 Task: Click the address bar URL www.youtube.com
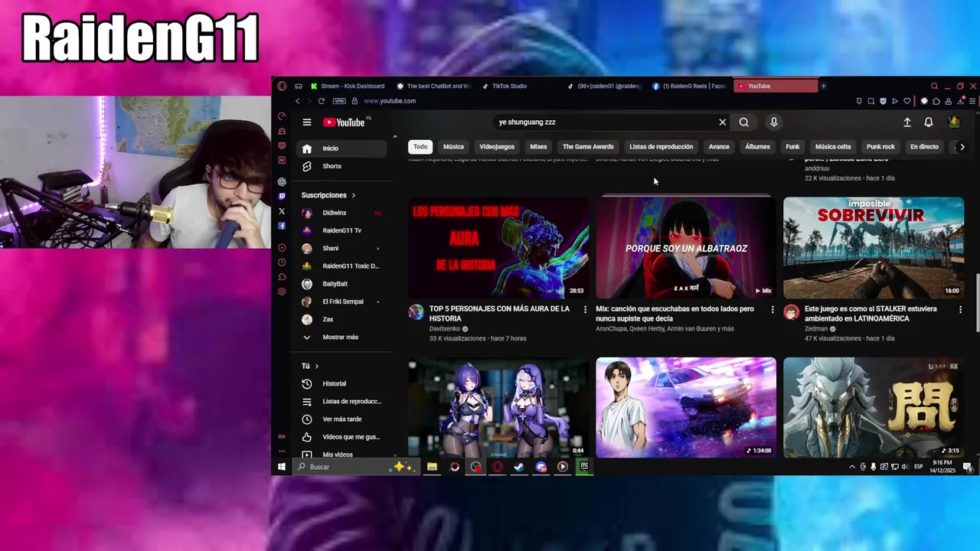tap(390, 101)
